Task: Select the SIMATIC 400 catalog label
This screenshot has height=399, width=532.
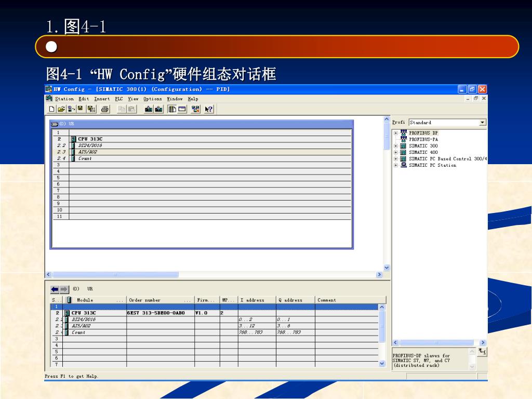Action: click(423, 152)
